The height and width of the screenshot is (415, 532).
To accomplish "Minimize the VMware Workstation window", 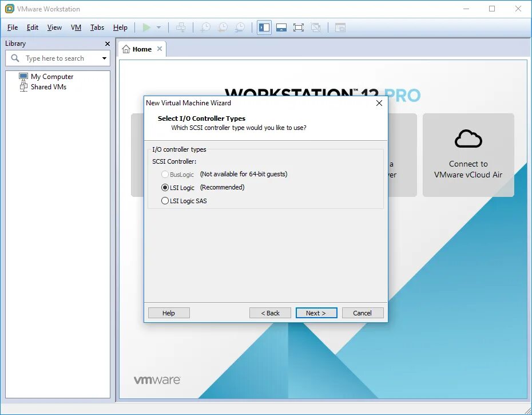I will point(466,9).
